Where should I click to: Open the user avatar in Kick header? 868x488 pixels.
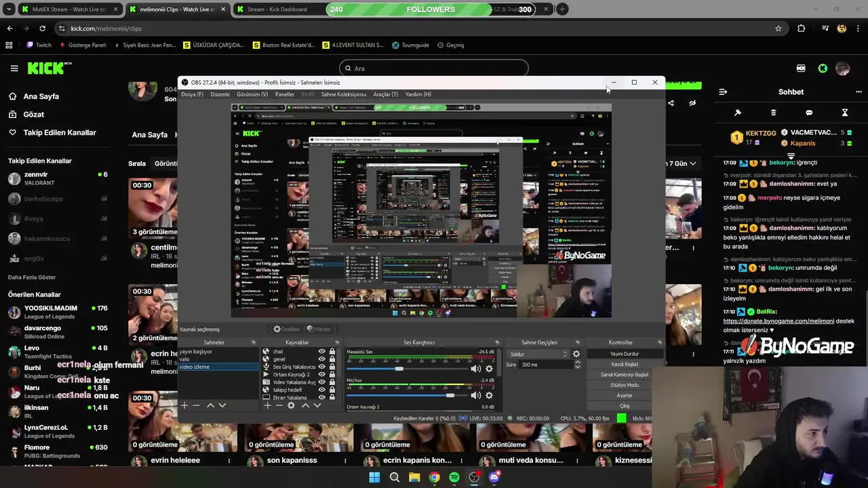click(843, 68)
